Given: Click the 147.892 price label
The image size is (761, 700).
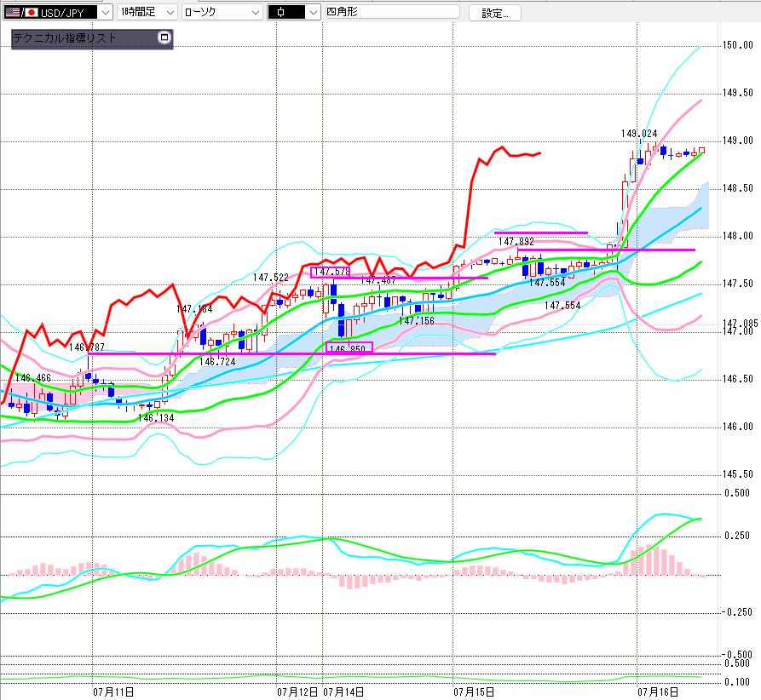Looking at the screenshot, I should coord(516,242).
